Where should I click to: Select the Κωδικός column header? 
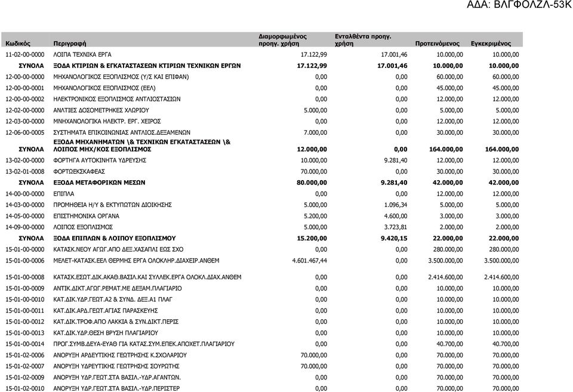[18, 44]
